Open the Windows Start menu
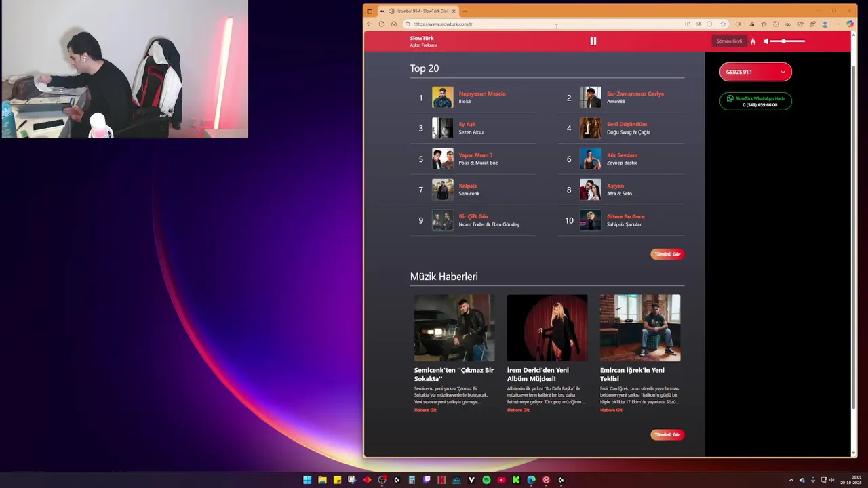This screenshot has height=488, width=868. pos(307,480)
